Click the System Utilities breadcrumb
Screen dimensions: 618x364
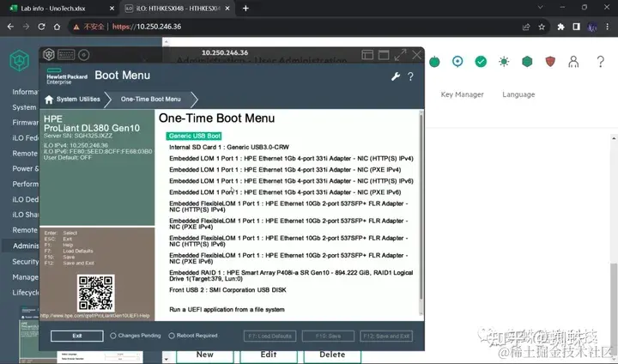pos(78,100)
